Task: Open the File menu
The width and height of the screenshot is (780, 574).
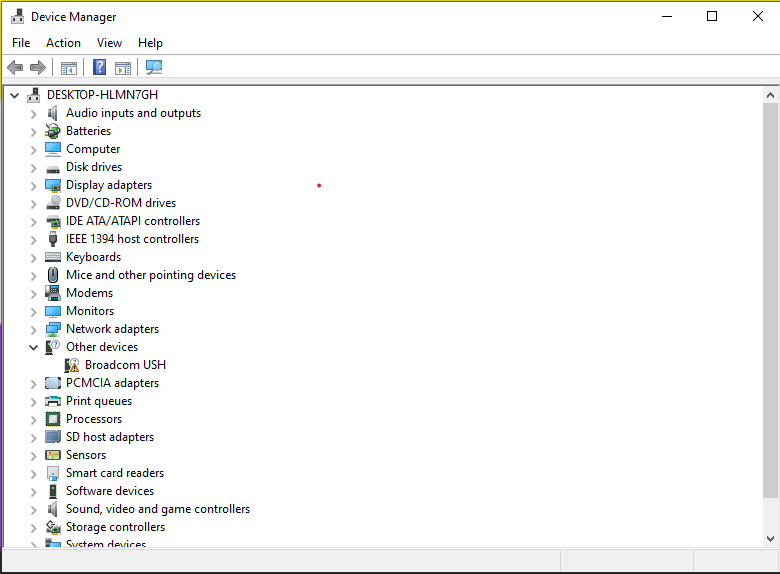Action: point(21,43)
